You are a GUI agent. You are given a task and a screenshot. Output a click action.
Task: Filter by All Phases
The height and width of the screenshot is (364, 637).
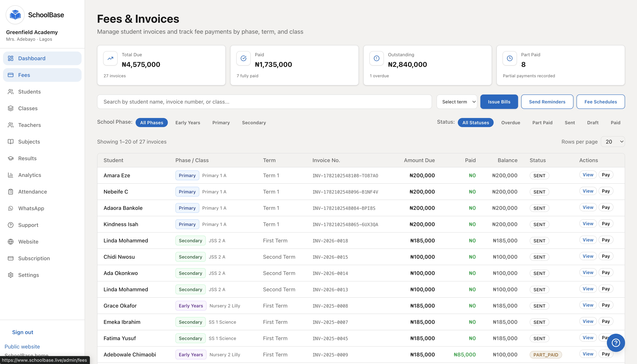coord(152,123)
